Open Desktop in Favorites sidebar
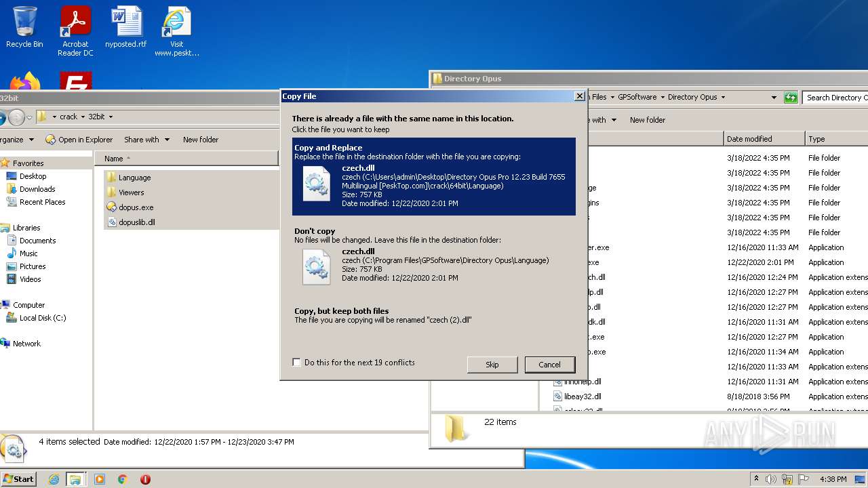This screenshot has height=488, width=868. coord(33,176)
